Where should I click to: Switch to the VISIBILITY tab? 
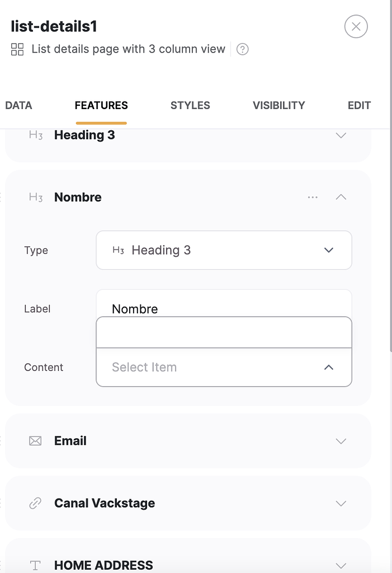pyautogui.click(x=278, y=105)
